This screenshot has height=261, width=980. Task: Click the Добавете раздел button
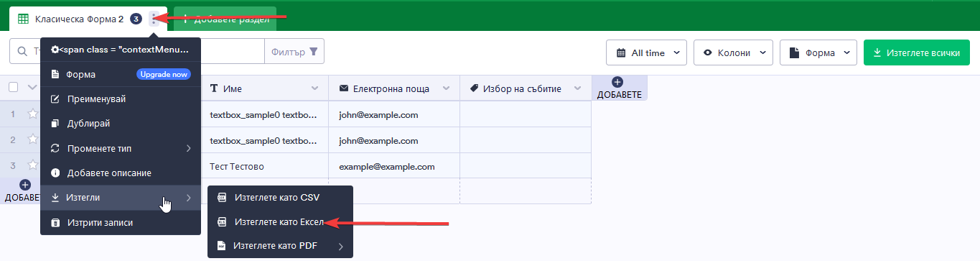point(225,19)
